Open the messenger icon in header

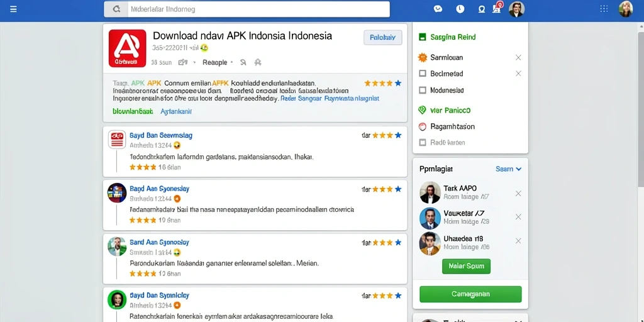[438, 9]
